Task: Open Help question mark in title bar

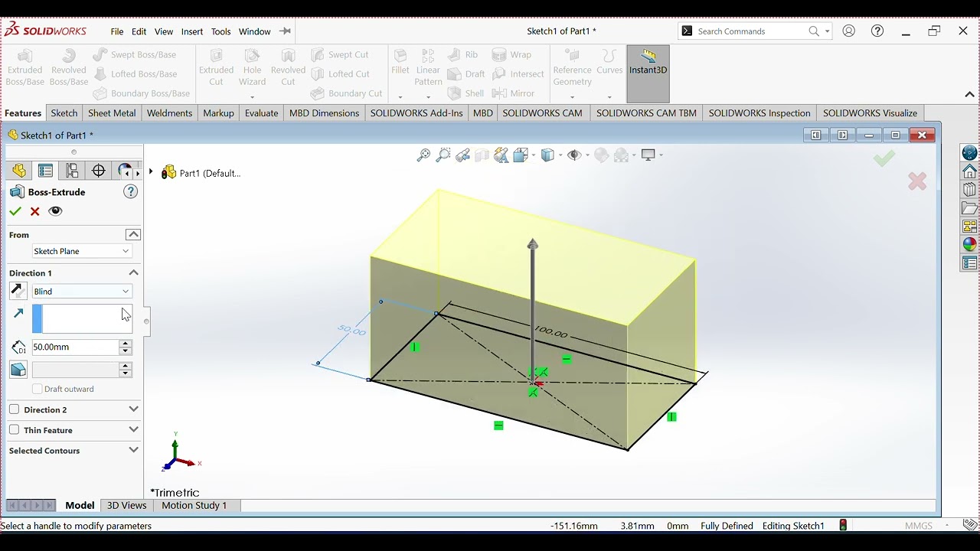Action: click(x=877, y=31)
